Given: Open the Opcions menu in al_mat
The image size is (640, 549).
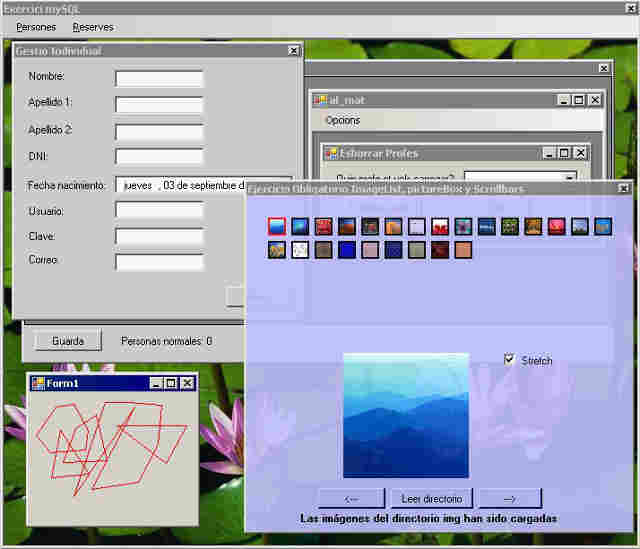Looking at the screenshot, I should coord(343,120).
